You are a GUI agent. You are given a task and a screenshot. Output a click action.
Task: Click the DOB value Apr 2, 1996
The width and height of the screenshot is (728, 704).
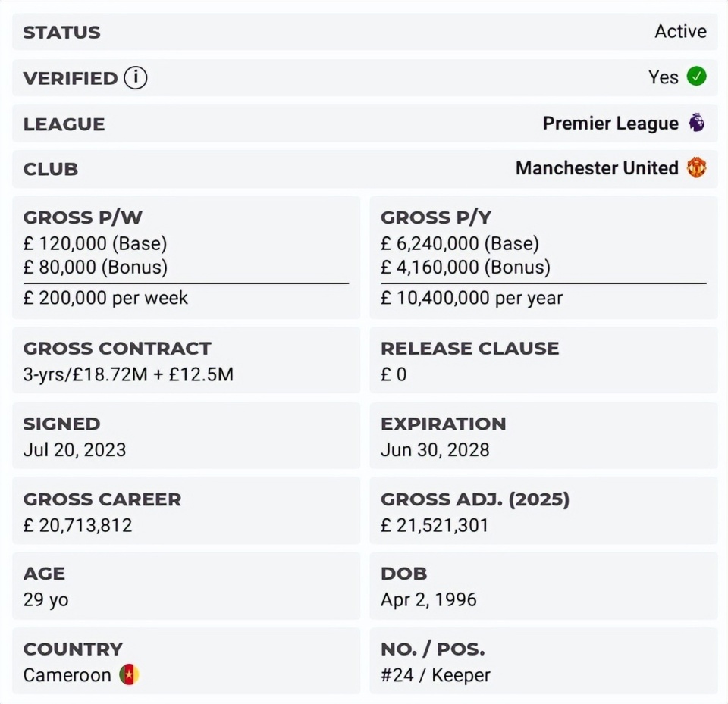pyautogui.click(x=428, y=600)
